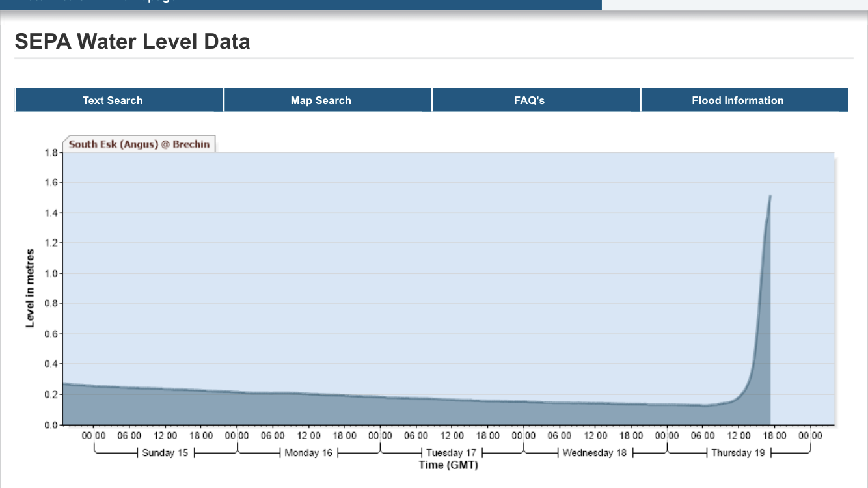Click the Tuesday 17 date label
868x488 pixels.
coord(452,453)
